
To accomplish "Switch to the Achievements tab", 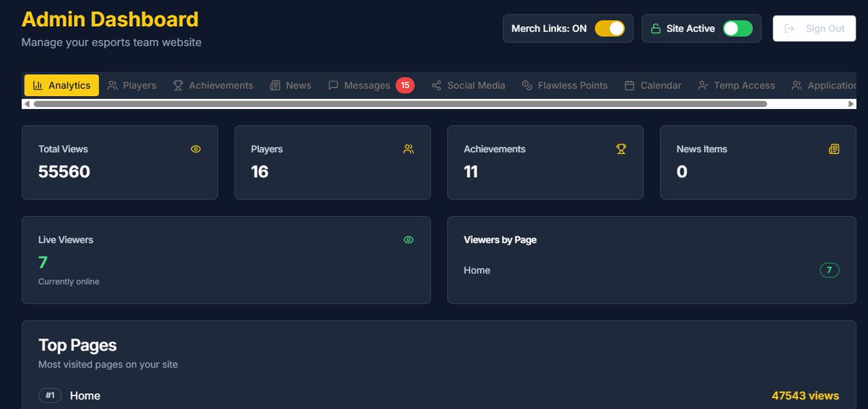I will 213,85.
